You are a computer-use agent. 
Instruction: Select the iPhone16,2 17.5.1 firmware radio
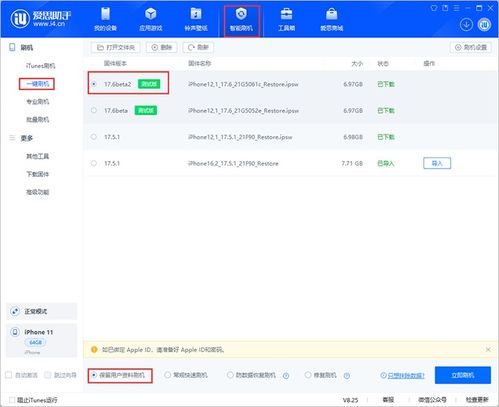[94, 163]
